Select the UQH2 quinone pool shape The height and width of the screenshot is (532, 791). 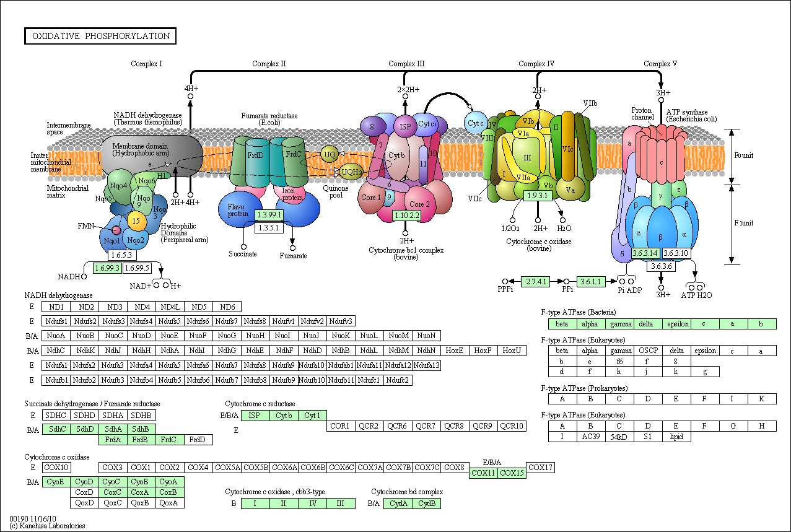[x=351, y=172]
